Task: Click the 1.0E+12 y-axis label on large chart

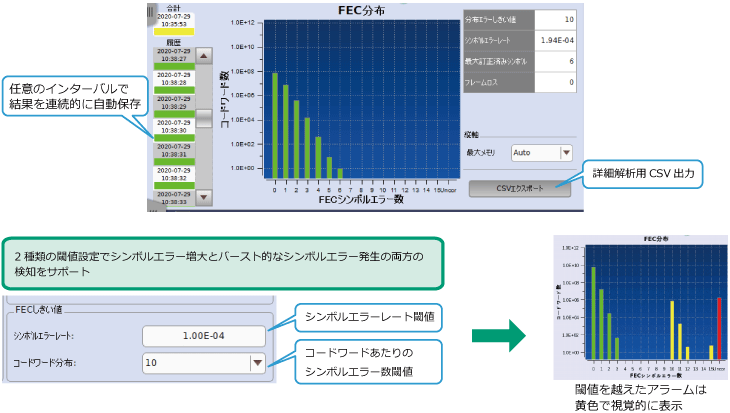Action: coord(243,22)
